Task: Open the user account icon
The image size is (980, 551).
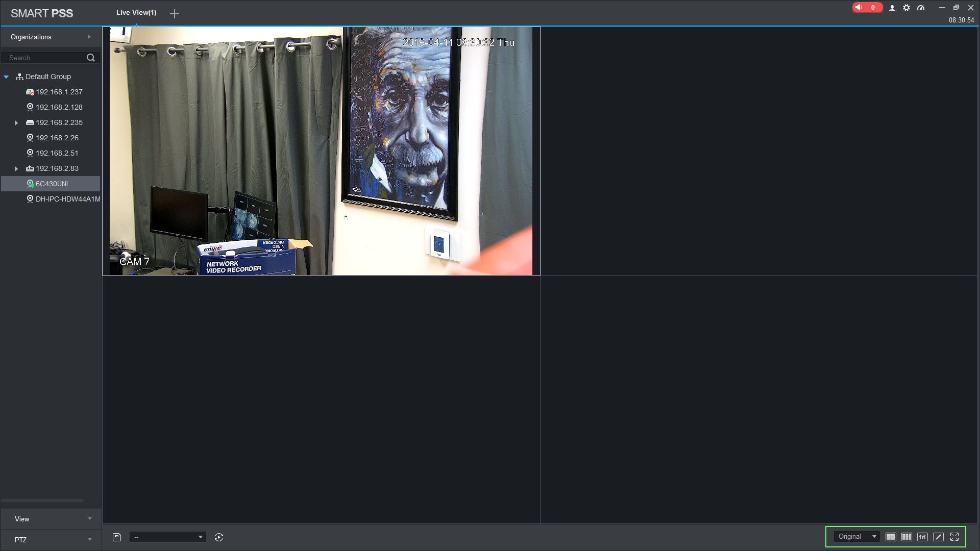Action: click(892, 8)
